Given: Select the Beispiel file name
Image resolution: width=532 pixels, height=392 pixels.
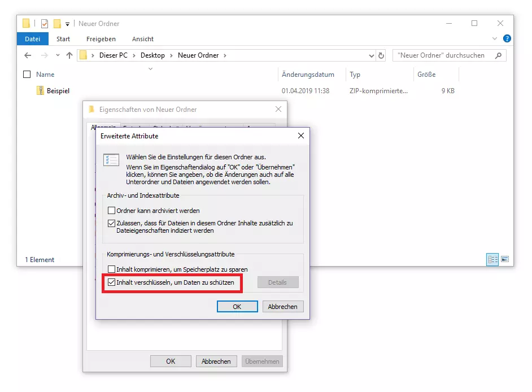Looking at the screenshot, I should point(58,90).
